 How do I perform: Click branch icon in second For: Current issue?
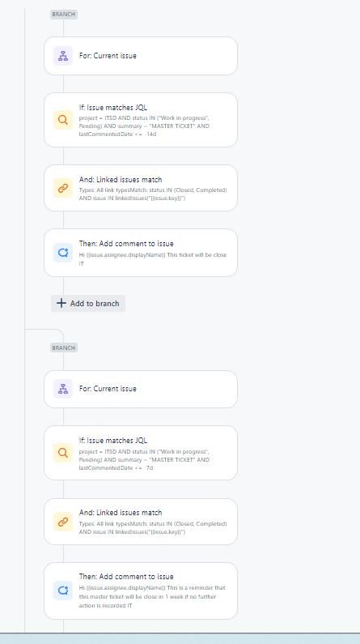[x=63, y=389]
